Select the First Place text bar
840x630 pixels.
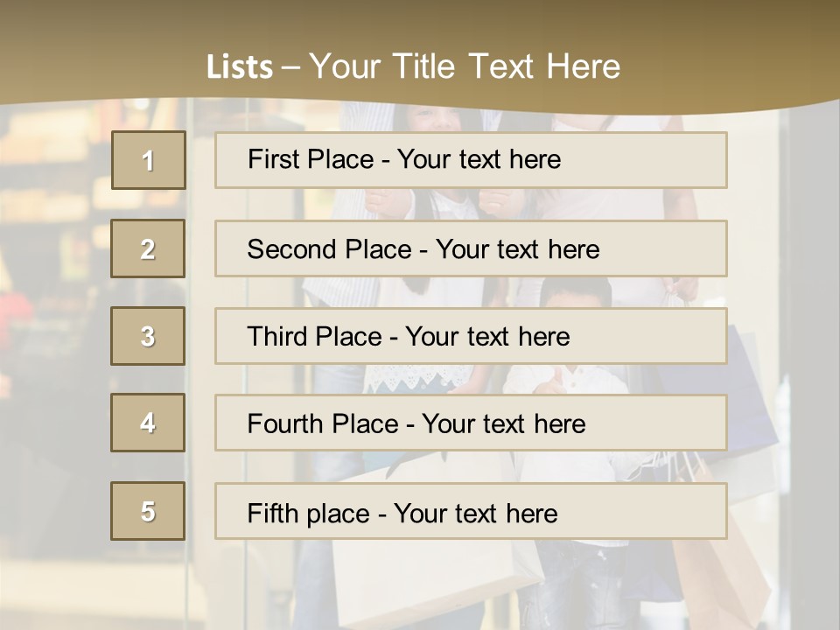tap(471, 160)
